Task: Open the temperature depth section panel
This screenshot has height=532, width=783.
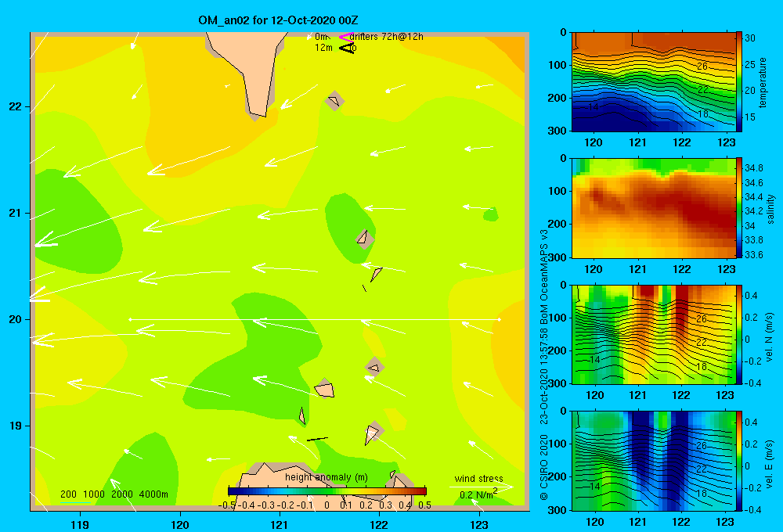Action: 654,82
